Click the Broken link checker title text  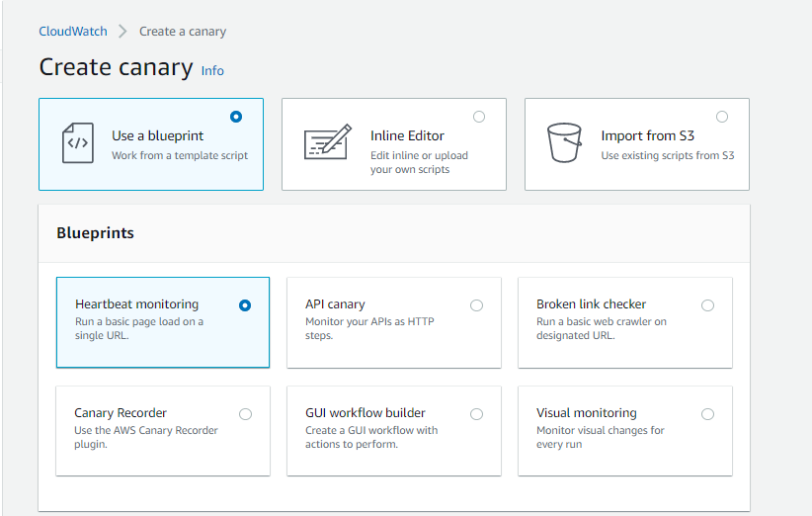(x=591, y=304)
